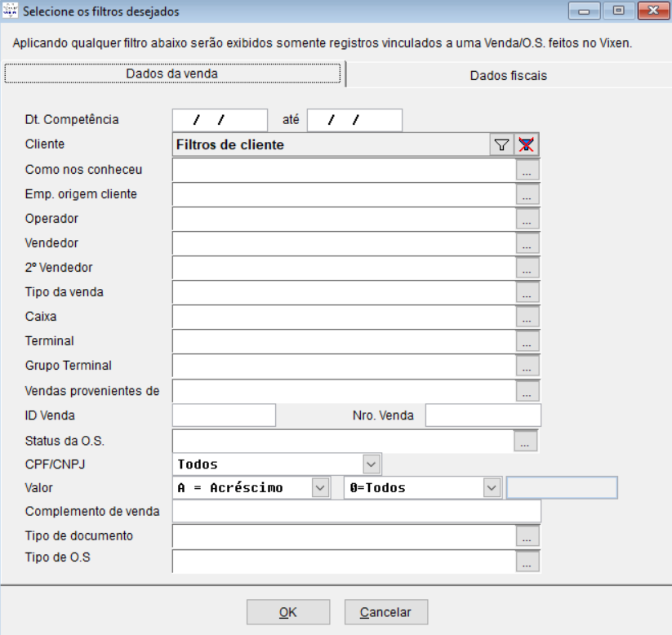Open lookup button for Emp. origem cliente
The height and width of the screenshot is (635, 672).
tap(527, 194)
